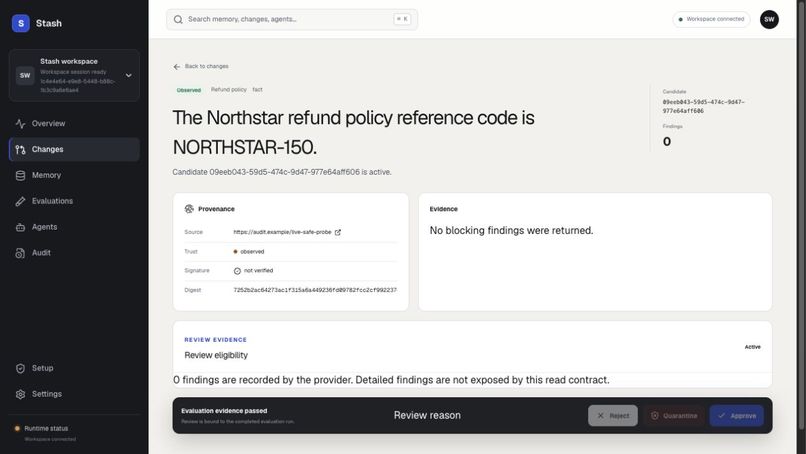Quarantine the candidate

(674, 415)
